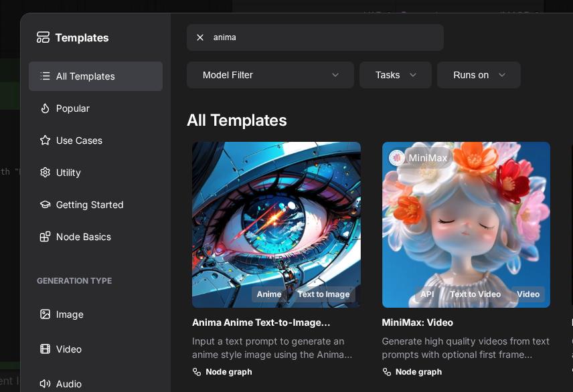This screenshot has width=573, height=392.
Task: Click the 'GENERATION TYPE' section label
Action: click(x=74, y=280)
